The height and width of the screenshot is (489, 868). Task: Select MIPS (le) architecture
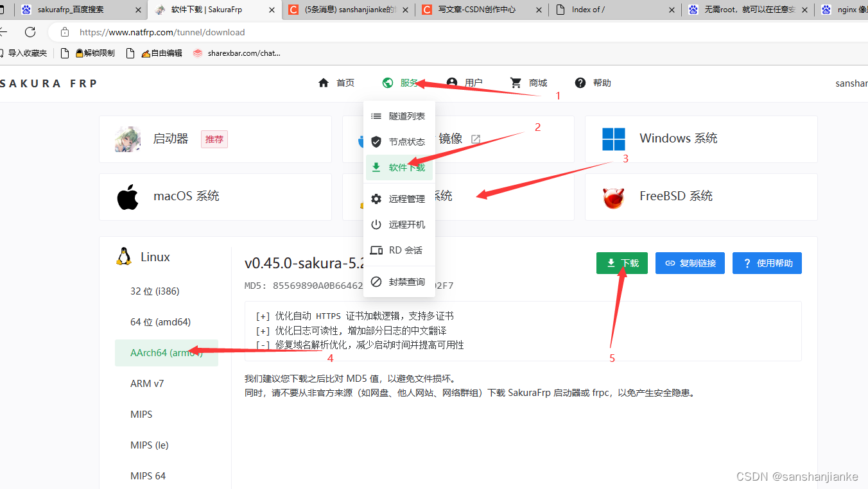(x=166, y=445)
